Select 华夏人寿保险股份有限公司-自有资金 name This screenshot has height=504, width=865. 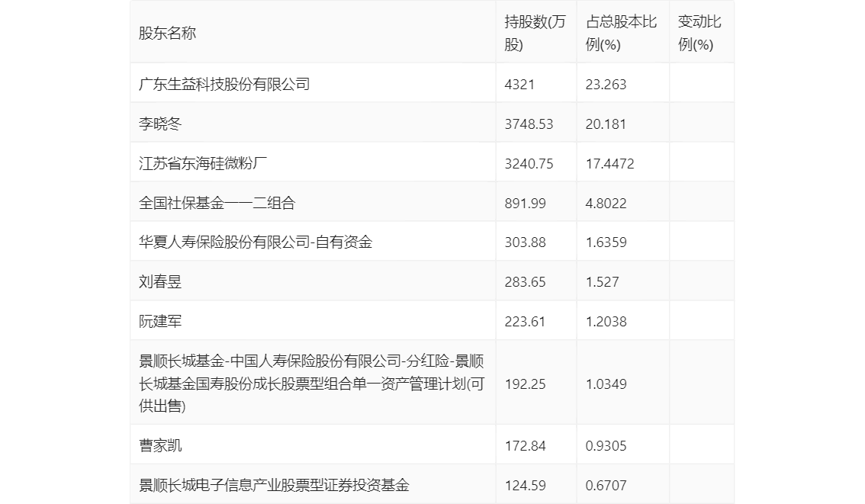256,242
